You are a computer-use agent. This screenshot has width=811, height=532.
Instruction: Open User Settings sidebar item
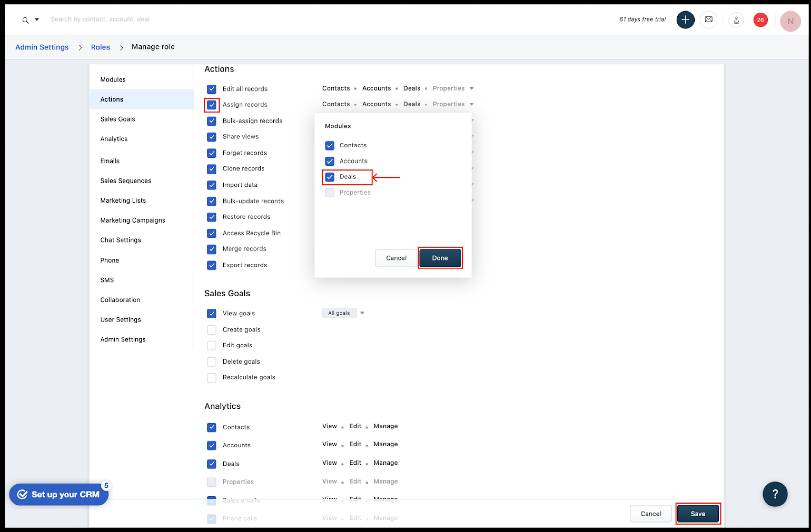(141, 319)
